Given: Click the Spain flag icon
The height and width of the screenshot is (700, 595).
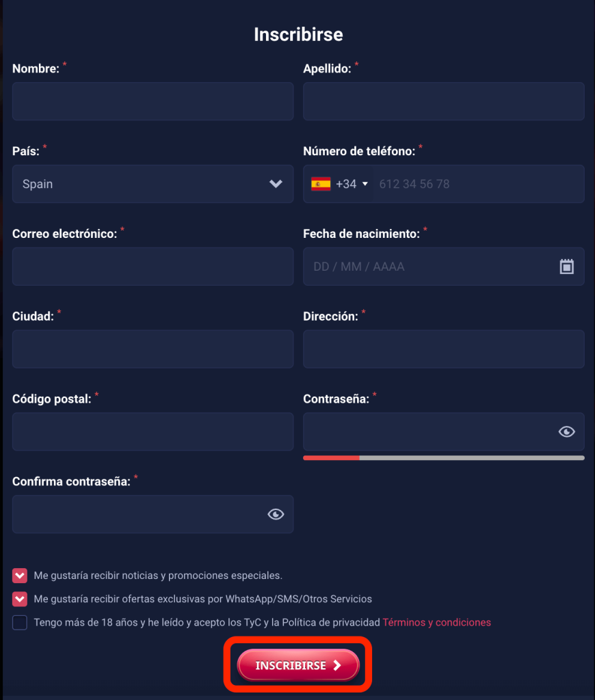Looking at the screenshot, I should (321, 184).
